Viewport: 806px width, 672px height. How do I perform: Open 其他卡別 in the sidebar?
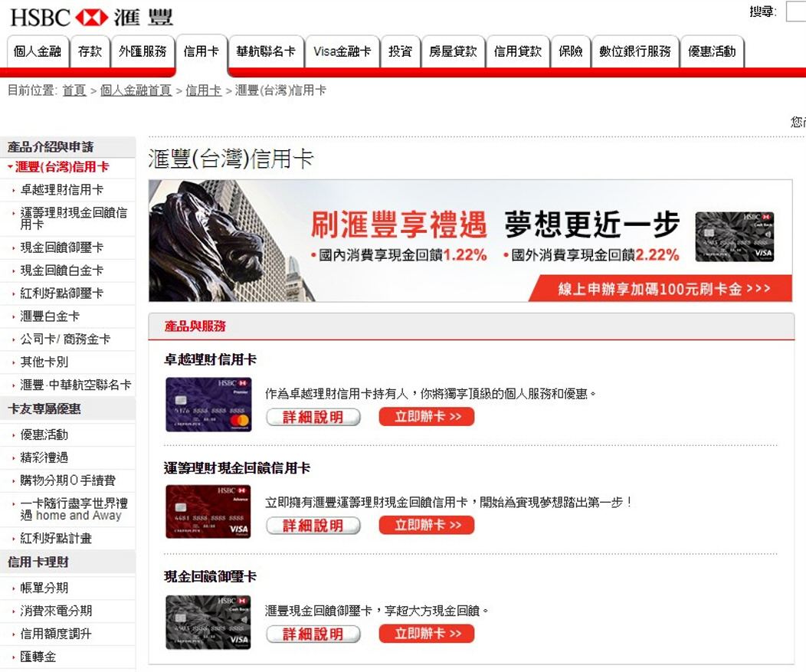tap(44, 362)
